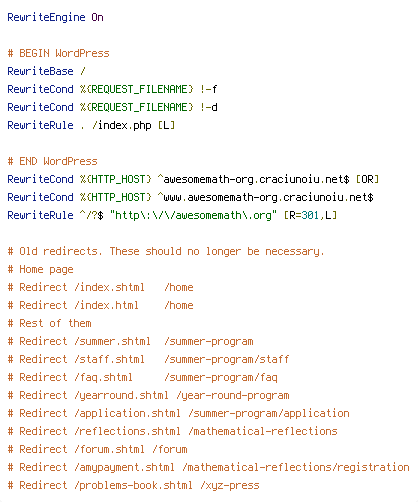
Task: Click the "# Home page" comment
Action: coord(40,269)
